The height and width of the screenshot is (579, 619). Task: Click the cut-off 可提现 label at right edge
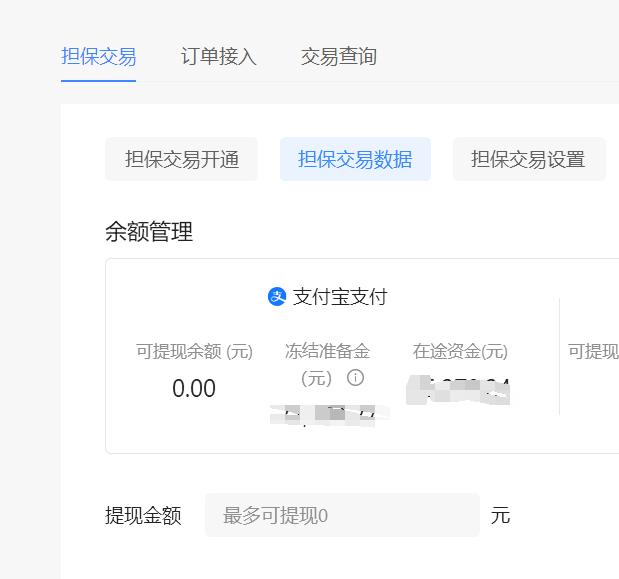tap(593, 352)
